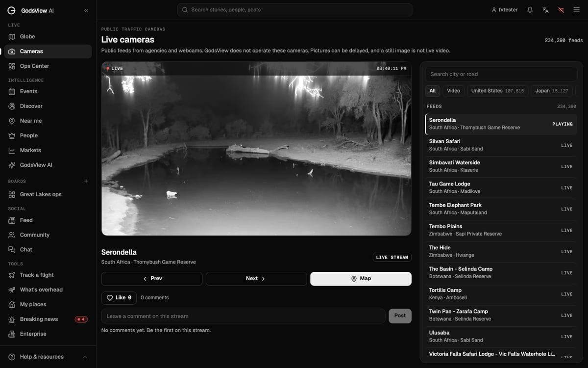The image size is (588, 368).
Task: Post the comment
Action: point(400,316)
